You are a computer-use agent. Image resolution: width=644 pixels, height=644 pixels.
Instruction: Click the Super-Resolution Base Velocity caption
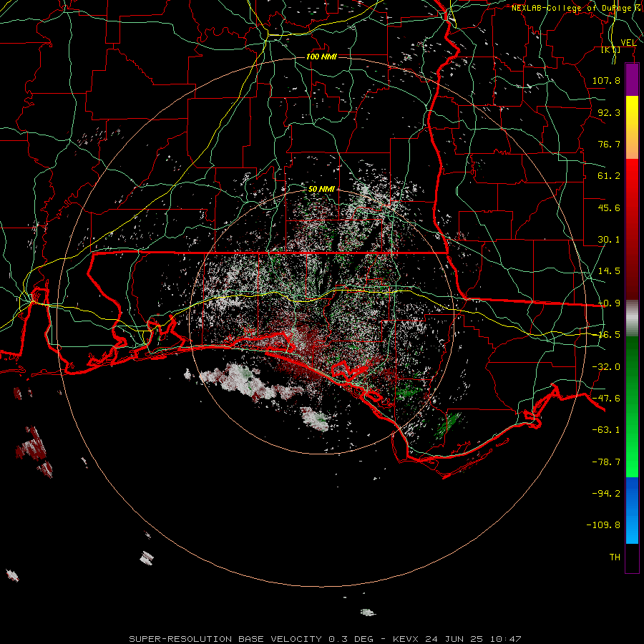point(326,639)
